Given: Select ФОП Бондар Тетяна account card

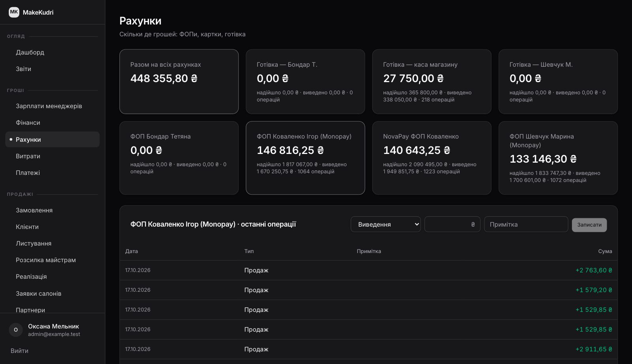Looking at the screenshot, I should pyautogui.click(x=179, y=158).
